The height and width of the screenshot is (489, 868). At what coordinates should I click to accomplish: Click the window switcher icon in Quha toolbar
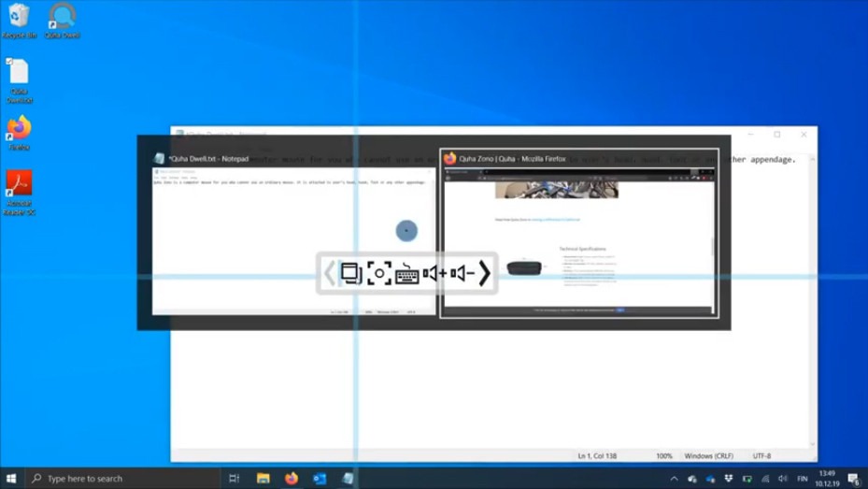(350, 273)
